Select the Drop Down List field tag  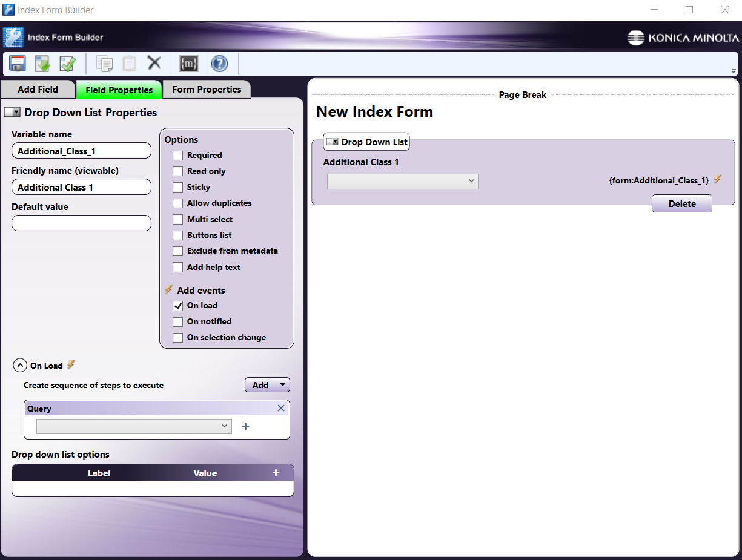(x=366, y=142)
